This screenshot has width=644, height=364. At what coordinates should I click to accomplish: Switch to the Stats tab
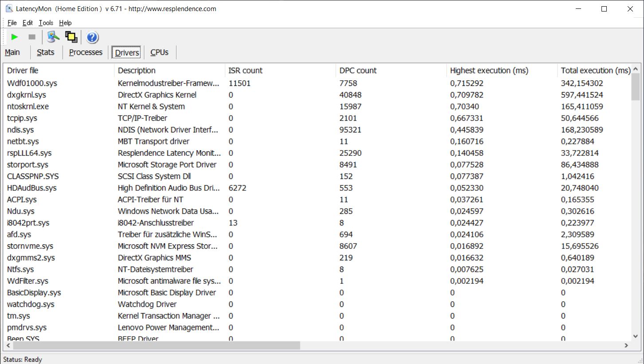click(x=46, y=52)
